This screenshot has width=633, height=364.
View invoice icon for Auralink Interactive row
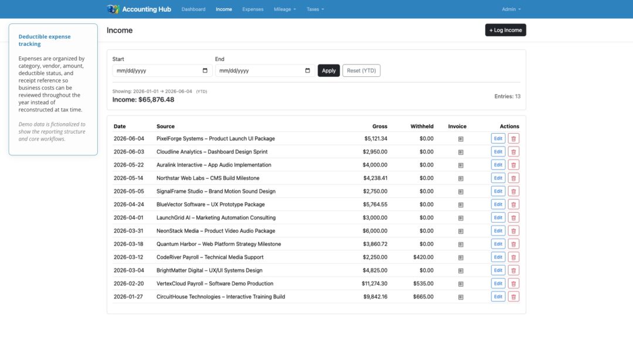tap(461, 165)
